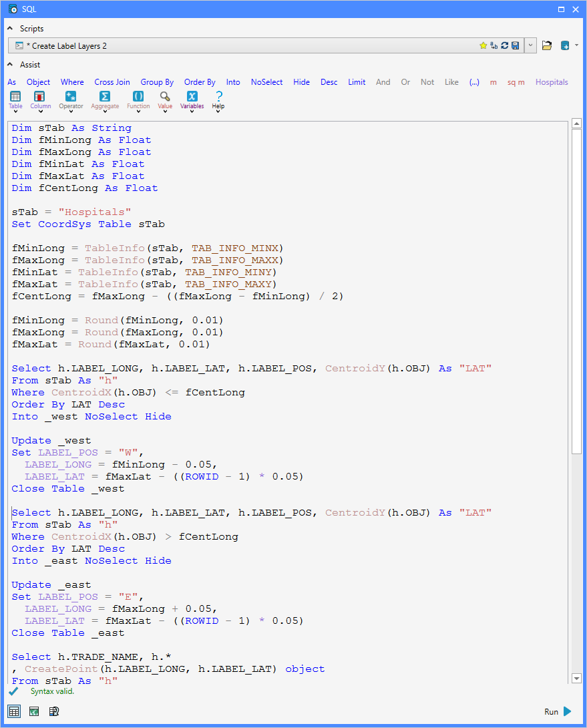Insert the Into keyword
Viewport: 587px width, 728px height.
[x=233, y=82]
